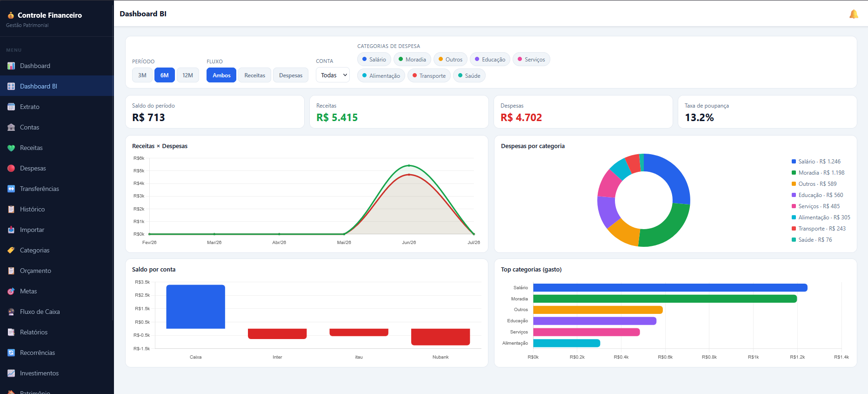Click the Despesas R$ 4.702 value
Screen dimensions: 868x394
[x=521, y=117]
